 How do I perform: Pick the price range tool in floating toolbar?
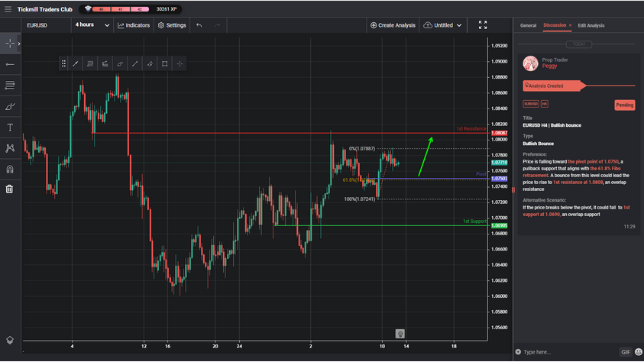[105, 63]
